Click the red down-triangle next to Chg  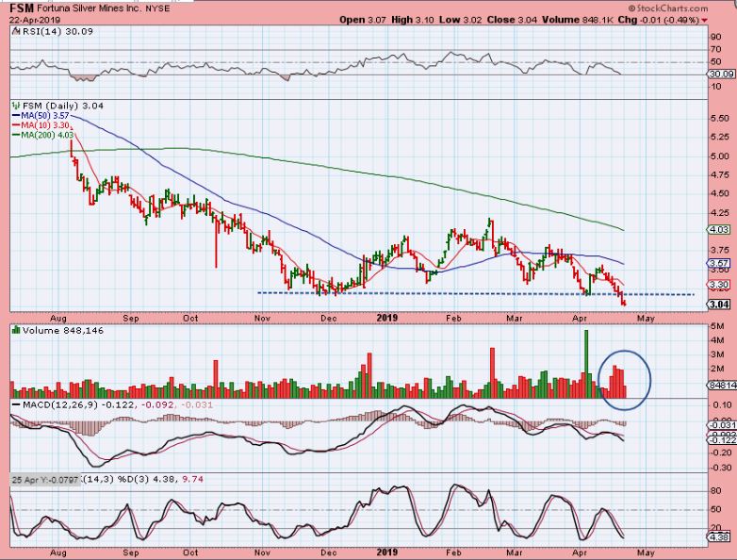point(705,20)
